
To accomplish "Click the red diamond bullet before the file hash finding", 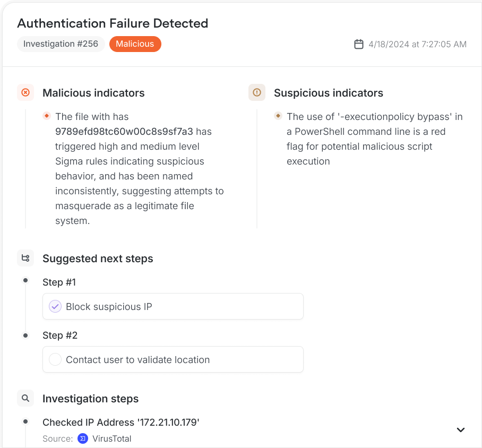I will 47,115.
